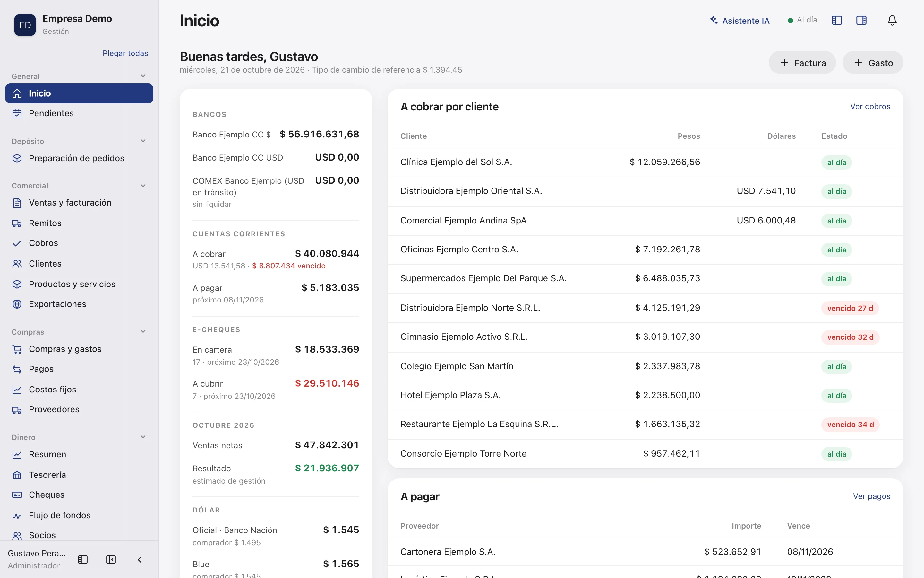Click the Clientes people icon
The image size is (924, 578).
[x=17, y=264]
